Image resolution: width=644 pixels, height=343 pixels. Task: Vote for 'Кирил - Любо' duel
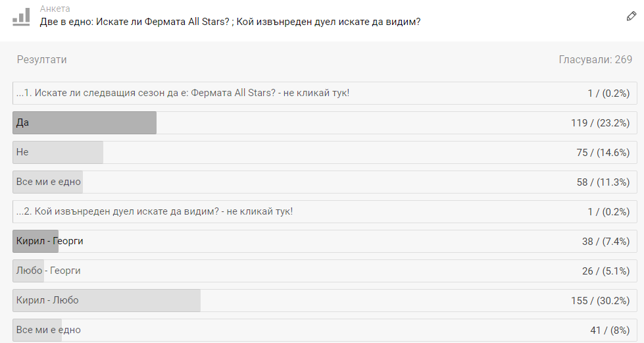point(325,300)
